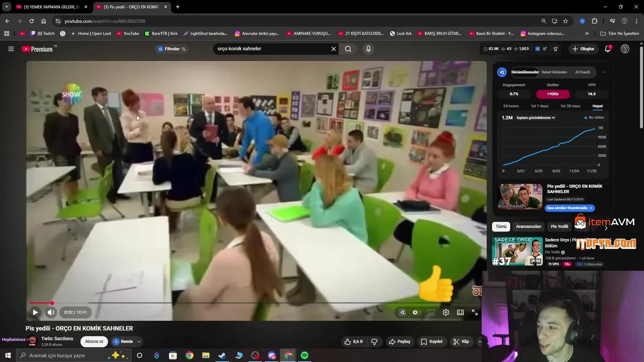Enter full screen mode
Image resolution: width=644 pixels, height=362 pixels.
tap(474, 312)
